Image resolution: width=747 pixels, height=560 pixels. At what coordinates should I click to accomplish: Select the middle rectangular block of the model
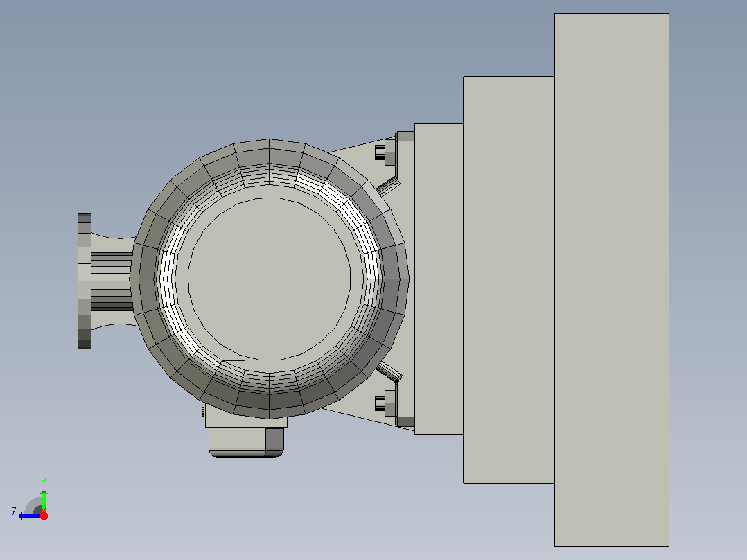tap(509, 280)
